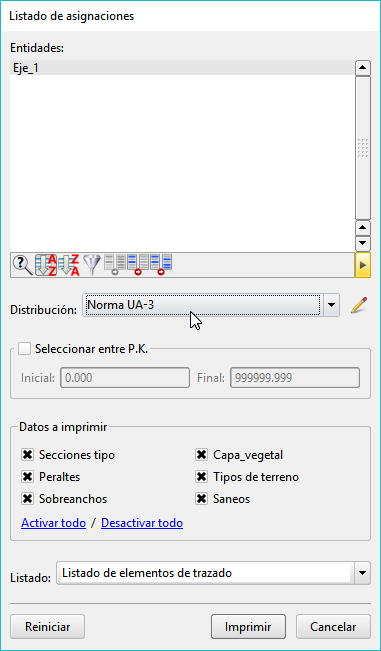This screenshot has height=651, width=381.
Task: Expand the yellow arrow at toolbar end
Action: pyautogui.click(x=363, y=265)
